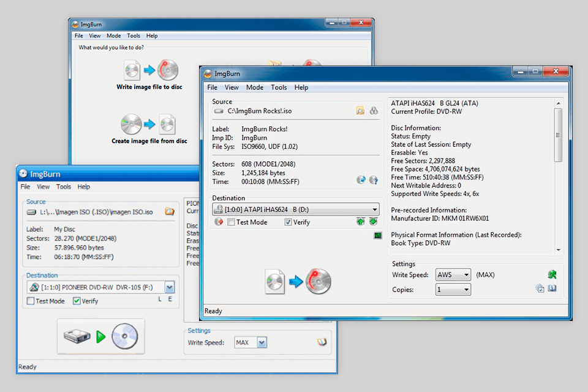Browse for a source file using the folder icon

359,111
